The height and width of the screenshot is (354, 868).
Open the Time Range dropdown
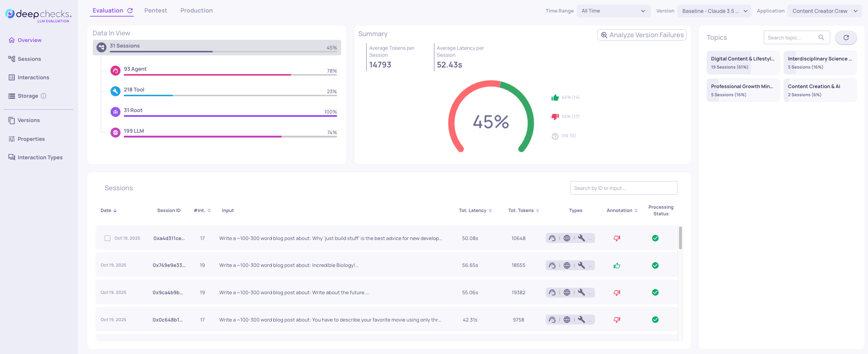[x=613, y=11]
